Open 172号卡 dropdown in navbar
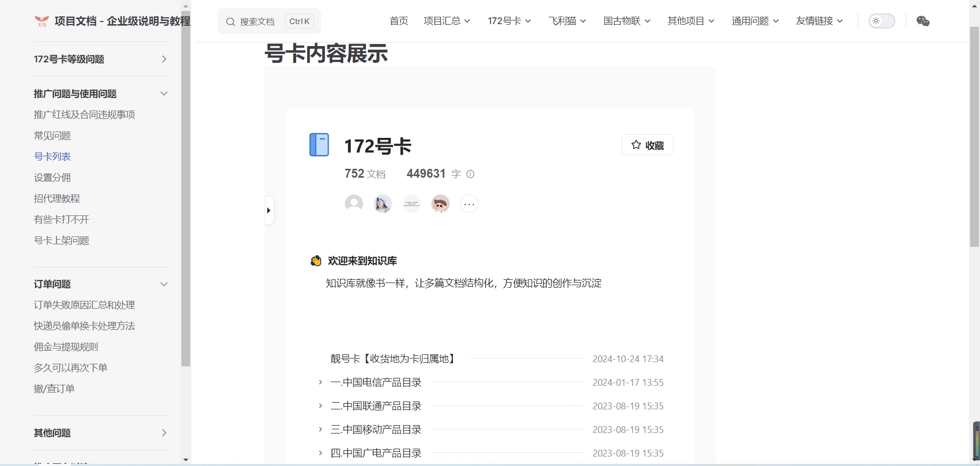 (x=509, y=21)
